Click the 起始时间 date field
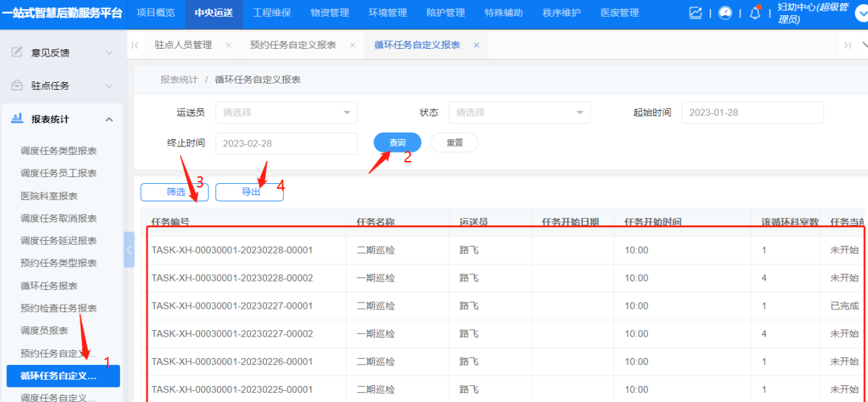 753,112
